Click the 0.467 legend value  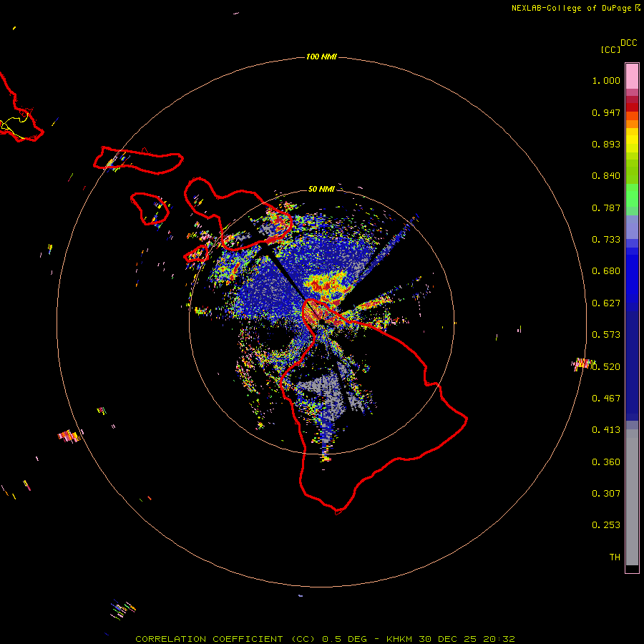606,399
